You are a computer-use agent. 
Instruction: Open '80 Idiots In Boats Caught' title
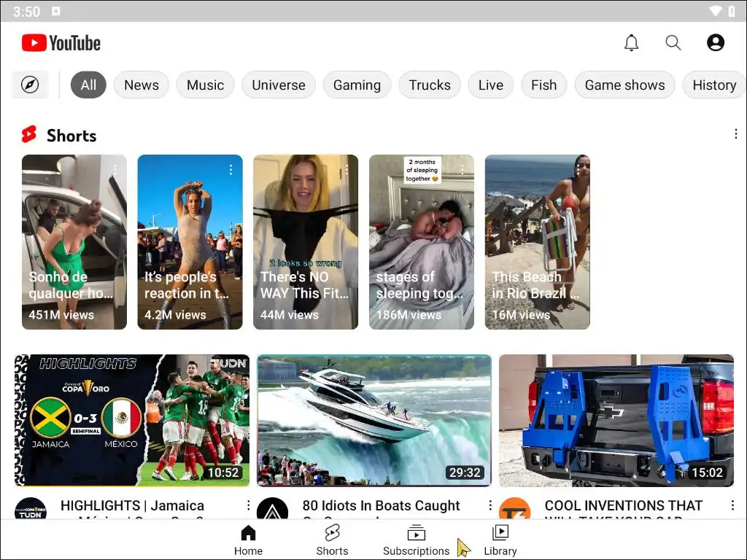pyautogui.click(x=381, y=506)
